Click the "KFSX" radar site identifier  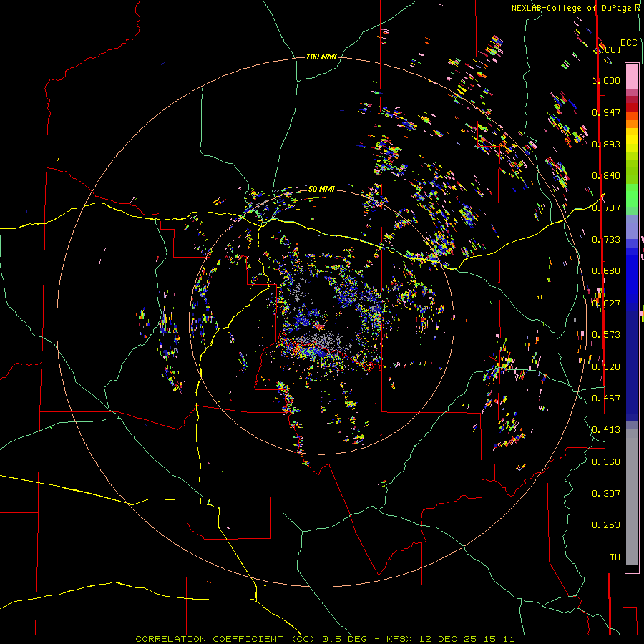[x=401, y=639]
